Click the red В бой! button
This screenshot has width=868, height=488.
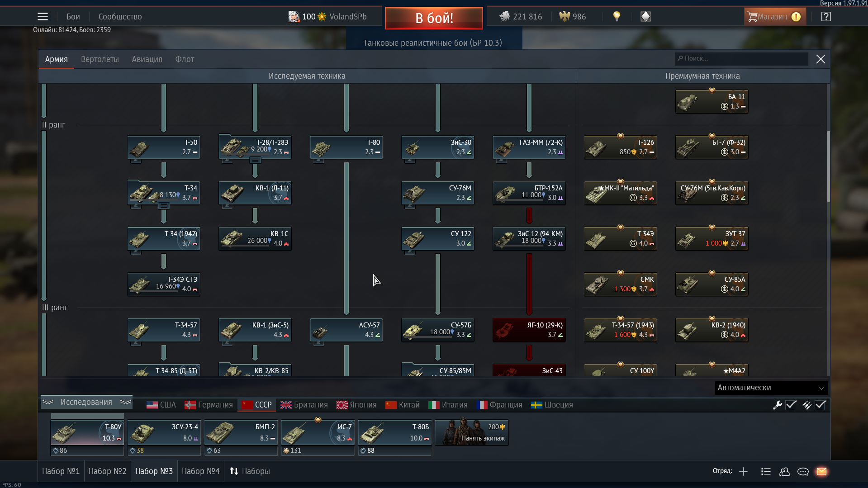point(434,18)
